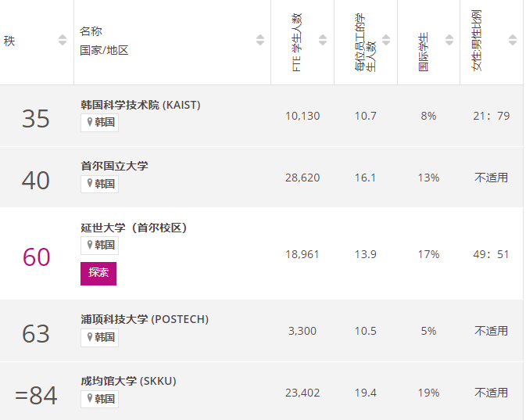526x420 pixels.
Task: Sort by students-per-staff column arrows
Action: click(386, 40)
